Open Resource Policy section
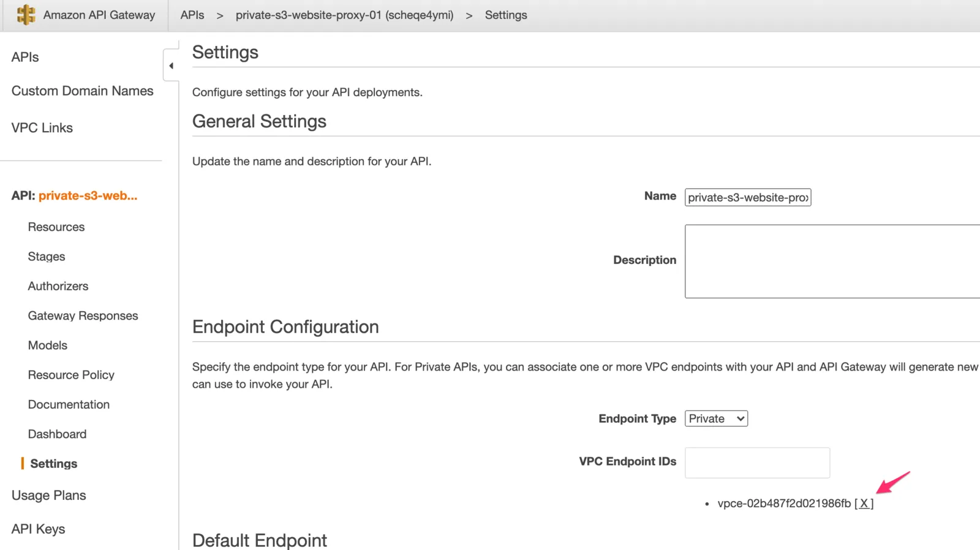The width and height of the screenshot is (980, 550). 71,375
